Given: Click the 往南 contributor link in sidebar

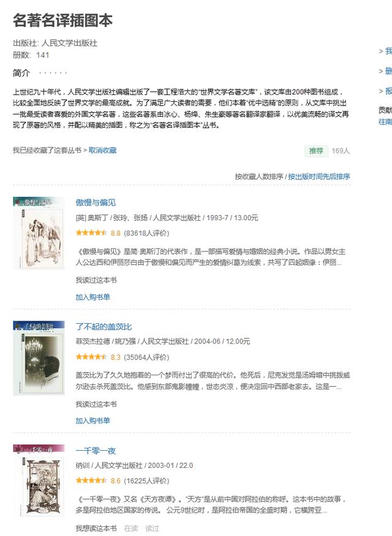Looking at the screenshot, I should pos(385,121).
